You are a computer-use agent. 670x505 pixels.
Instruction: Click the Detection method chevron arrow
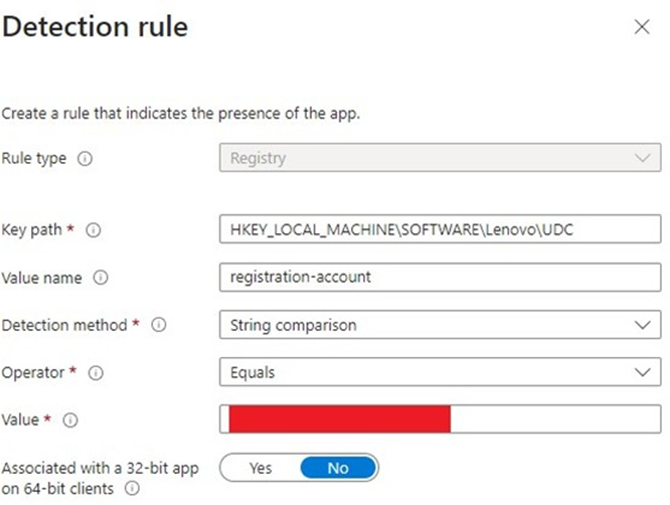click(x=642, y=325)
